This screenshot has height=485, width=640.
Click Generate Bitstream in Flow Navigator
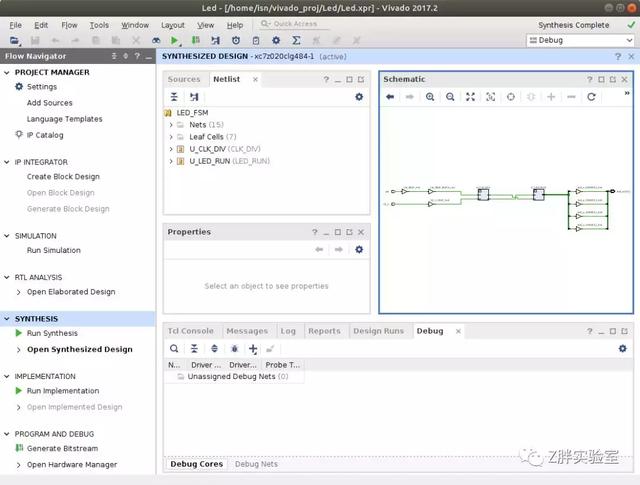click(62, 448)
